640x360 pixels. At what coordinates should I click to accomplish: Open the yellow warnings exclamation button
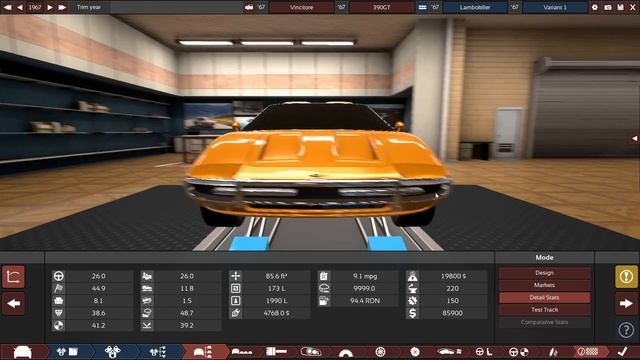pyautogui.click(x=626, y=277)
